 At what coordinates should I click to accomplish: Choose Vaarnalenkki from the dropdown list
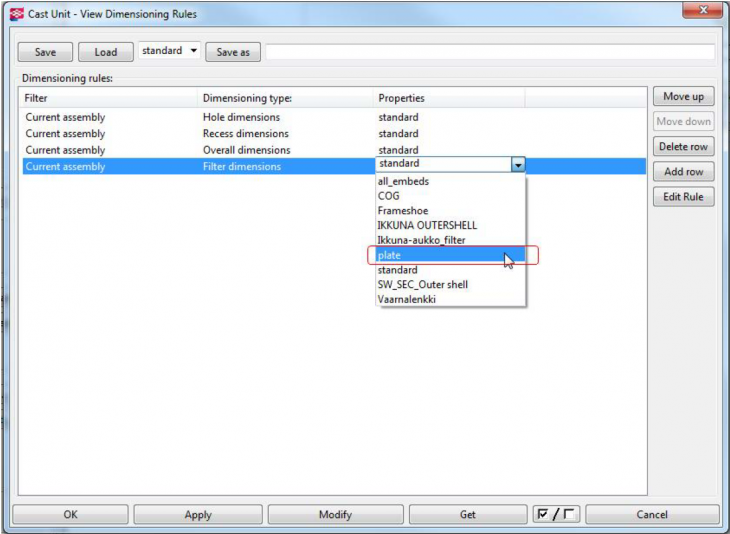tap(451, 299)
